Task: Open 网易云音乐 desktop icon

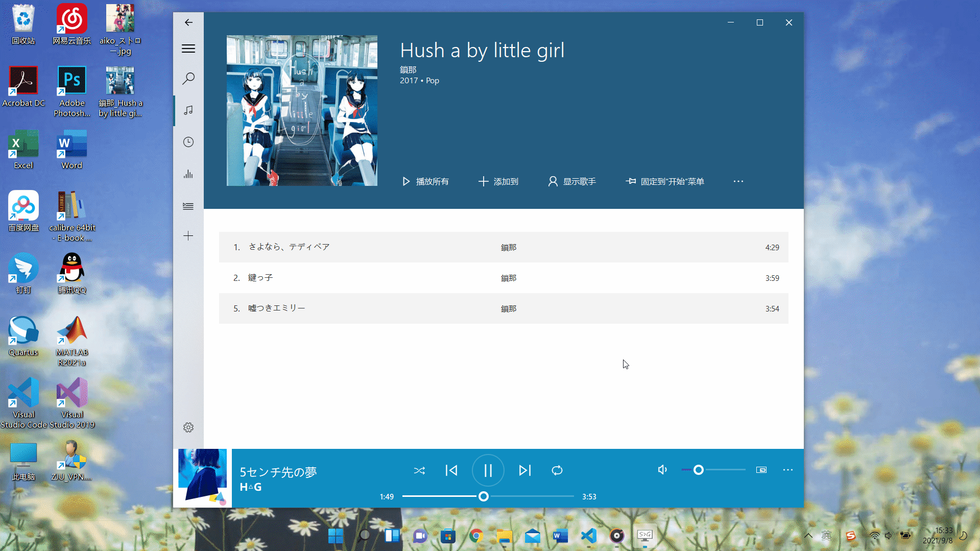Action: tap(71, 24)
